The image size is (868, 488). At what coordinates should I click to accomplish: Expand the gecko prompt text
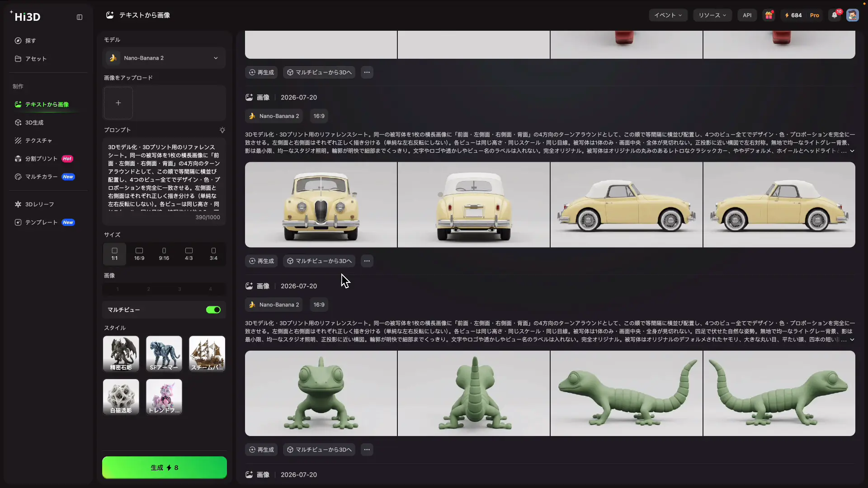[852, 340]
